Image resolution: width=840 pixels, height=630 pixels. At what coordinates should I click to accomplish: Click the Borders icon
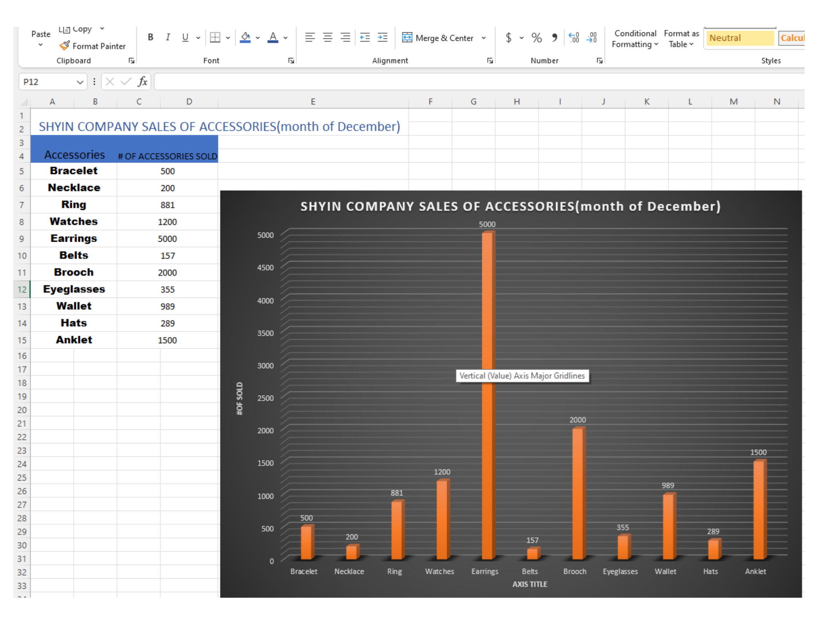[x=215, y=37]
